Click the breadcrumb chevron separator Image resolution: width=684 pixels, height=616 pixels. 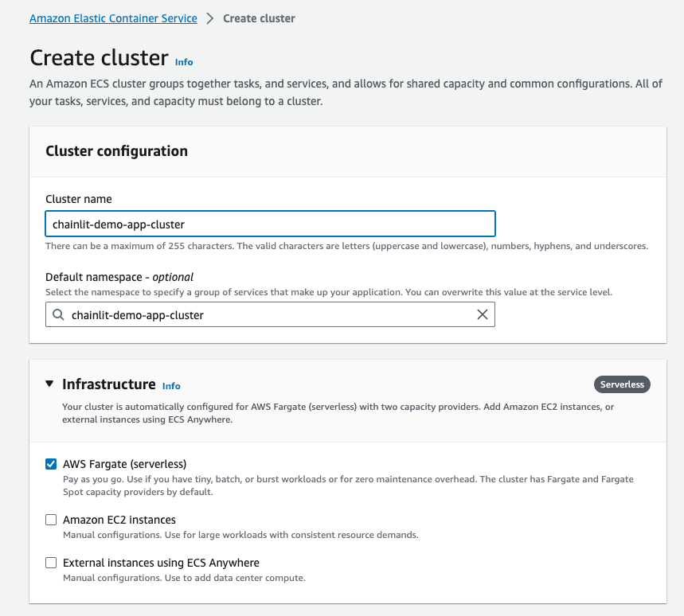(x=209, y=18)
